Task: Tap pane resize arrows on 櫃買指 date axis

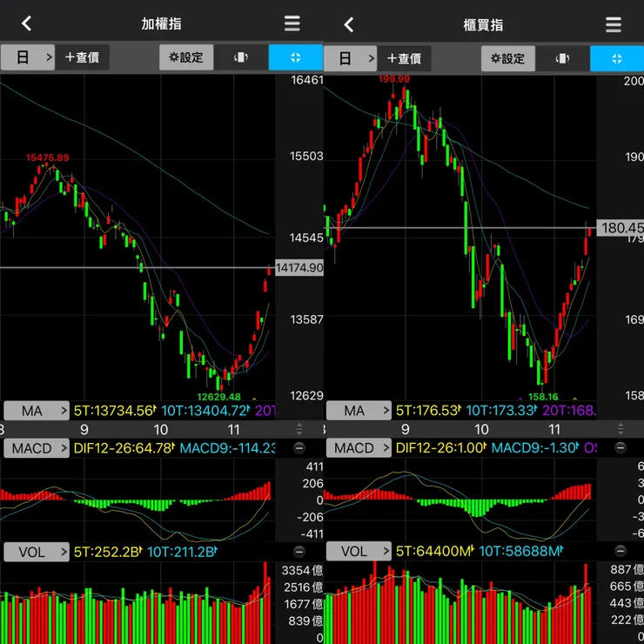Action: (x=621, y=429)
